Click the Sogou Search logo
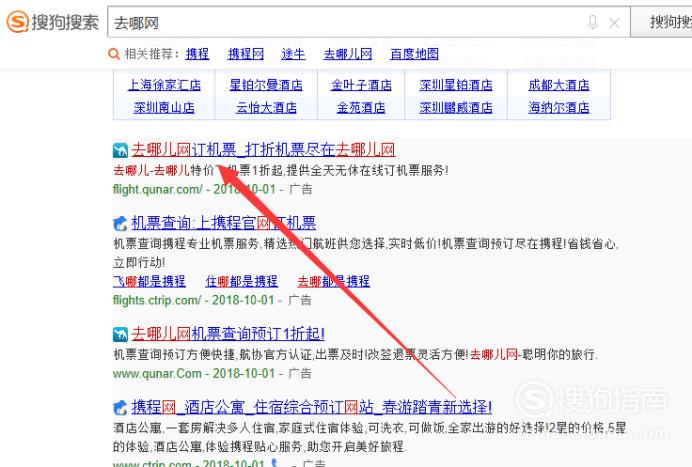692x467 pixels. (x=53, y=22)
